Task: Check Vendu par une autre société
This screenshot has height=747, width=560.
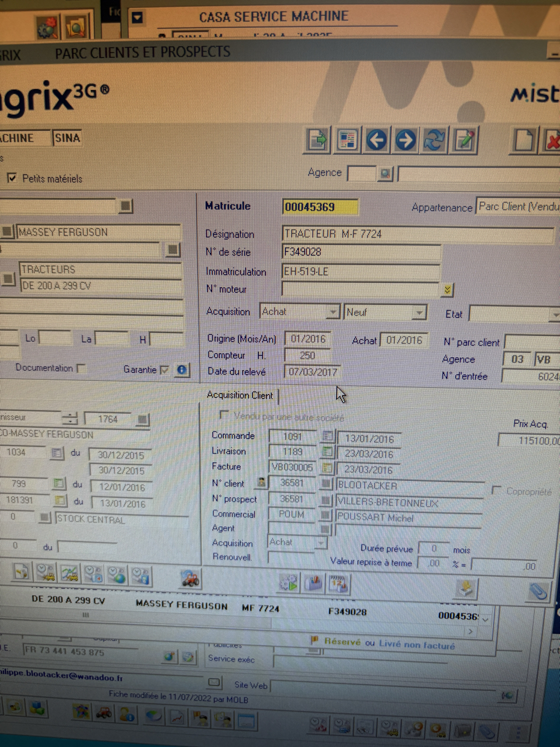Action: [x=223, y=415]
